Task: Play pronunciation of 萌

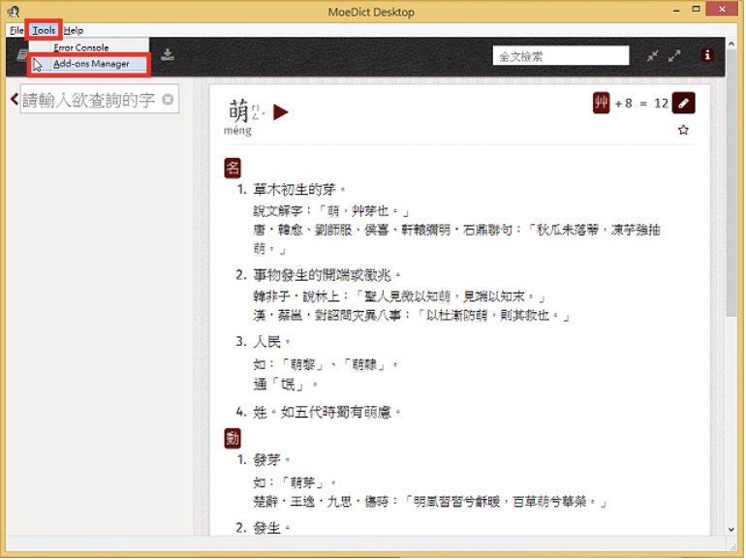Action: (280, 112)
